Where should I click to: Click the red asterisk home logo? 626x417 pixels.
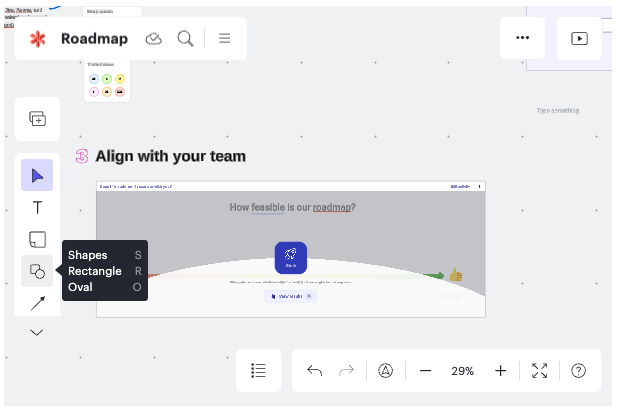pyautogui.click(x=37, y=39)
